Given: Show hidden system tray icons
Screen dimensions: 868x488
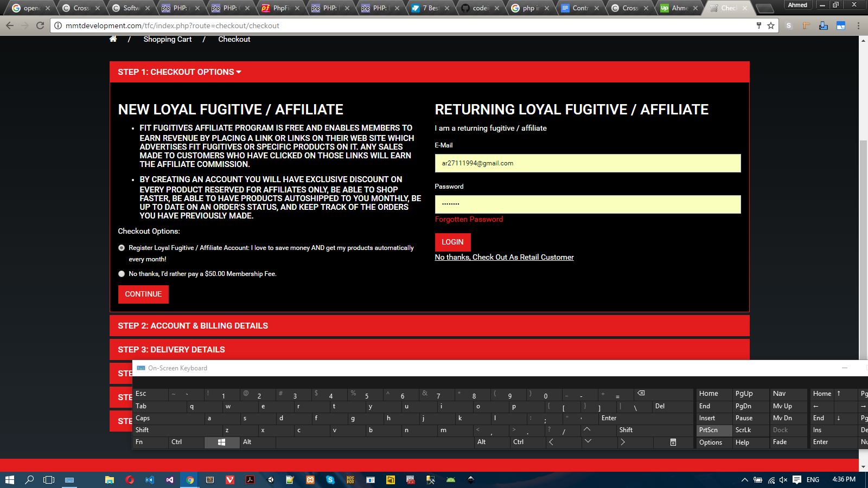Looking at the screenshot, I should point(745,480).
